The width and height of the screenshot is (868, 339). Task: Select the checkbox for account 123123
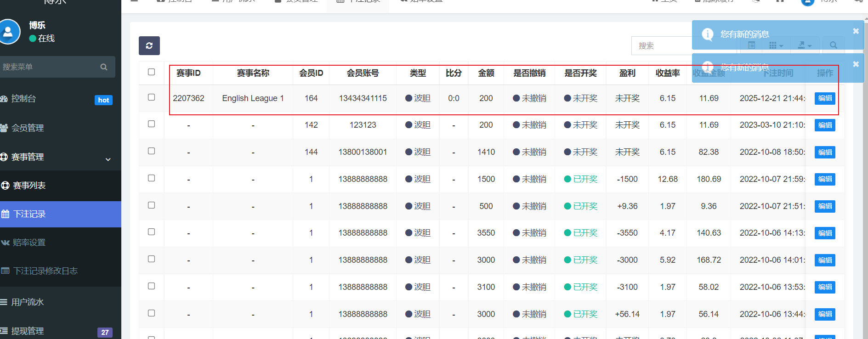coord(151,124)
